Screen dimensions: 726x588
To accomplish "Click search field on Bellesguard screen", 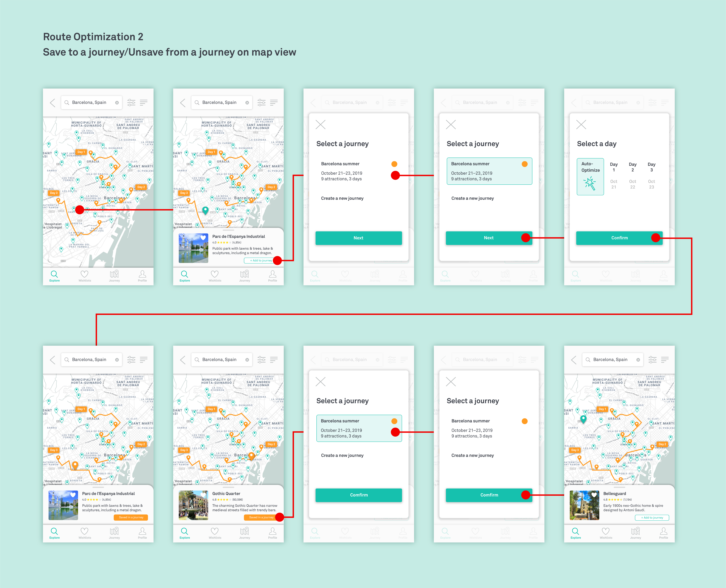I will (x=613, y=360).
